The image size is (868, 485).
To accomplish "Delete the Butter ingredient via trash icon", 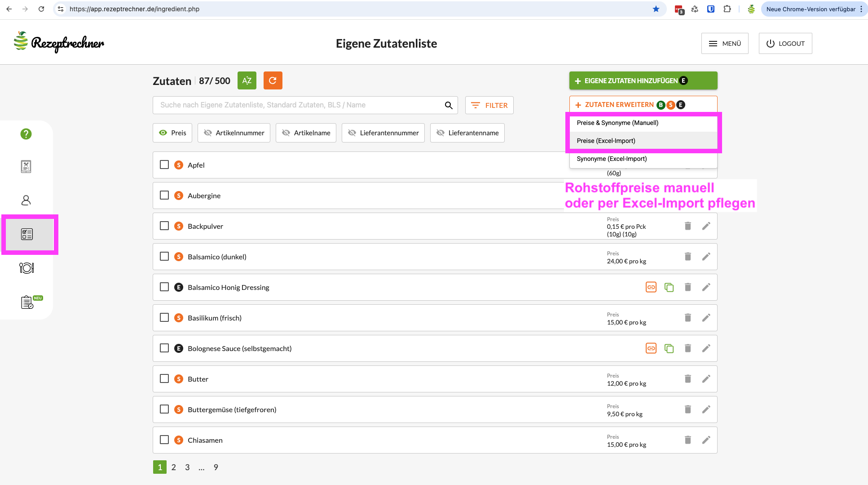I will point(687,379).
